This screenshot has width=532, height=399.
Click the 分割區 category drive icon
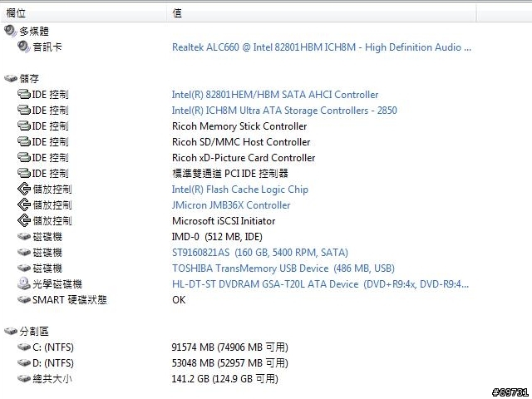[11, 331]
